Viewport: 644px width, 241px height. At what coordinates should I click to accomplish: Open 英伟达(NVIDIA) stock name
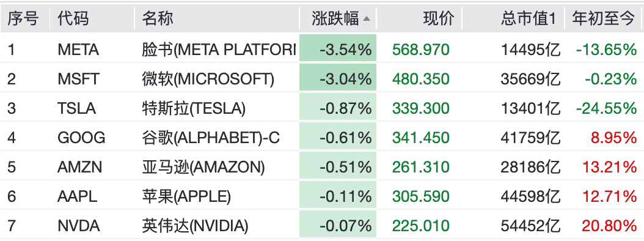(195, 226)
